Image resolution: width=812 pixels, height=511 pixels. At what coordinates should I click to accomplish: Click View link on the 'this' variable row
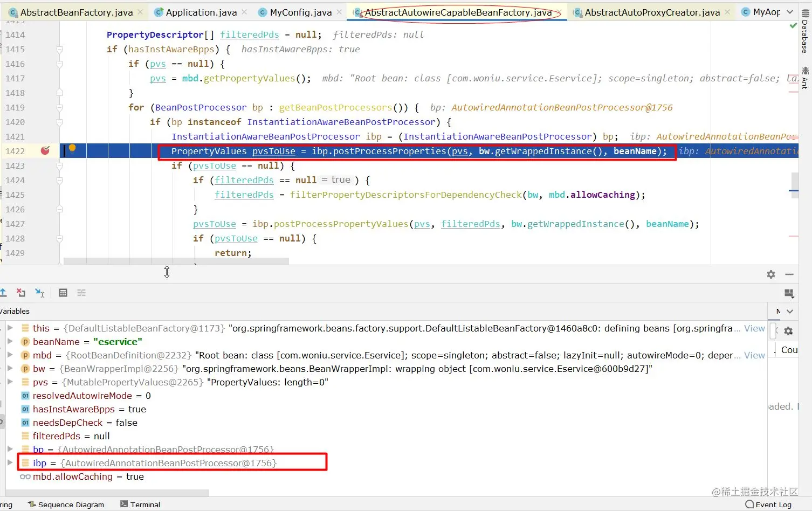click(754, 328)
